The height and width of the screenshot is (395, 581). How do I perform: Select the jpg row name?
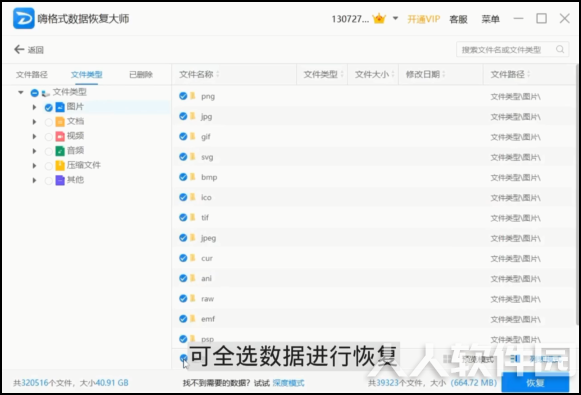[206, 117]
